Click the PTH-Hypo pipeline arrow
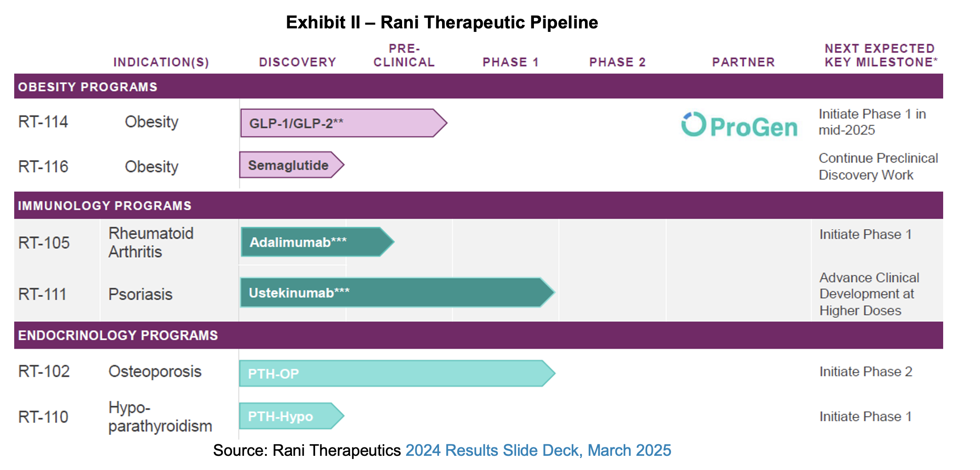Screen dimensions: 980x470 click(291, 416)
